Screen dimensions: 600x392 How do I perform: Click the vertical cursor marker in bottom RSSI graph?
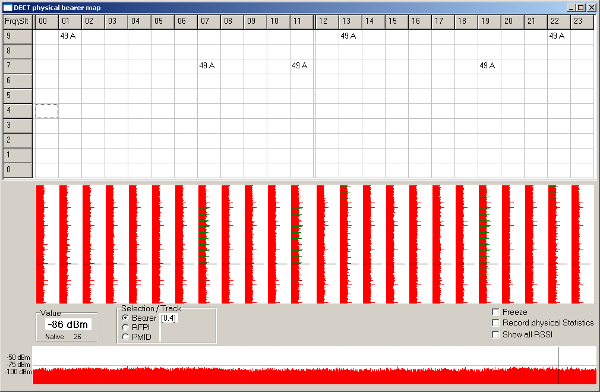(558, 365)
